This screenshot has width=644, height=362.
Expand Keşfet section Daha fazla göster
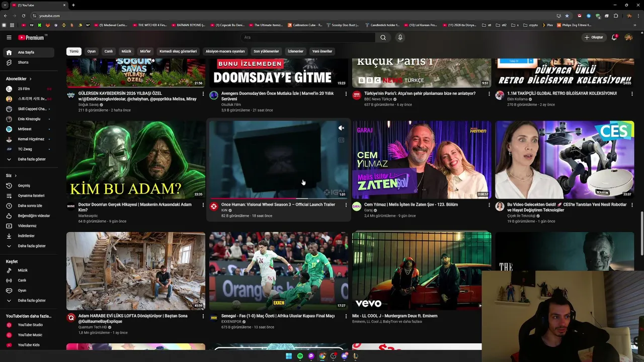[30, 300]
